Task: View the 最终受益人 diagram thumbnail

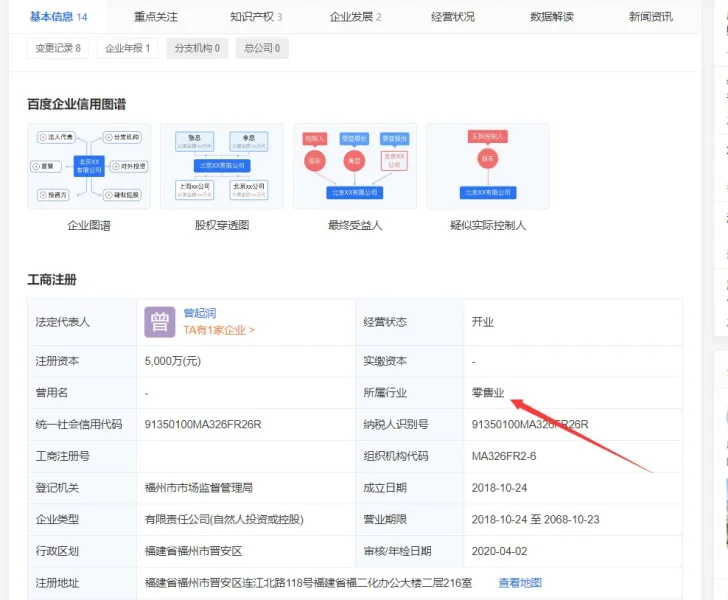Action: tap(355, 166)
